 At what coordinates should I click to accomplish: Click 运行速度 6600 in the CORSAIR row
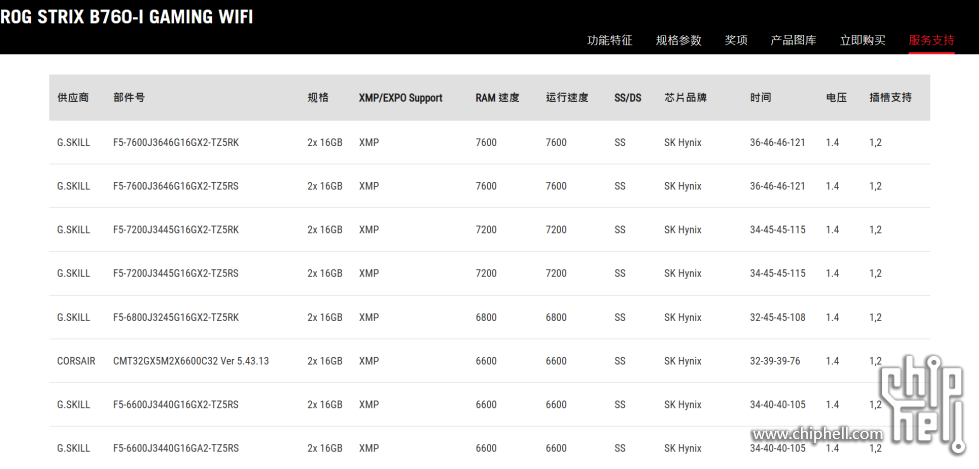click(x=556, y=361)
